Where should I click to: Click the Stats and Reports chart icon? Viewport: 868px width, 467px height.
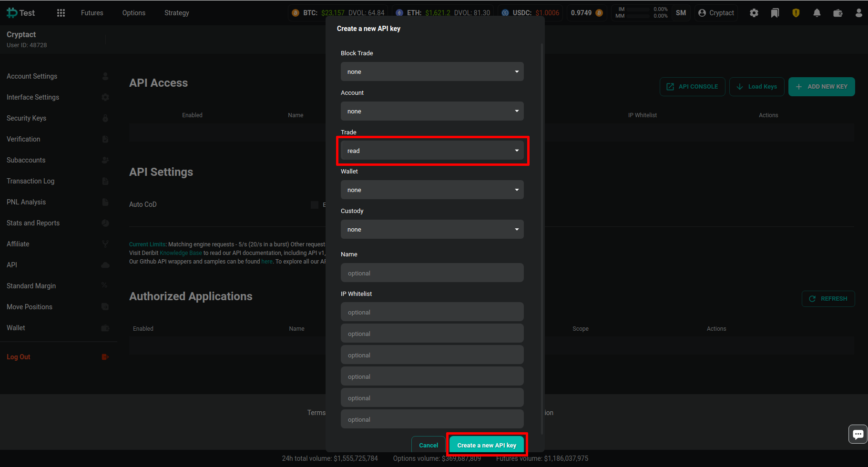pos(105,223)
